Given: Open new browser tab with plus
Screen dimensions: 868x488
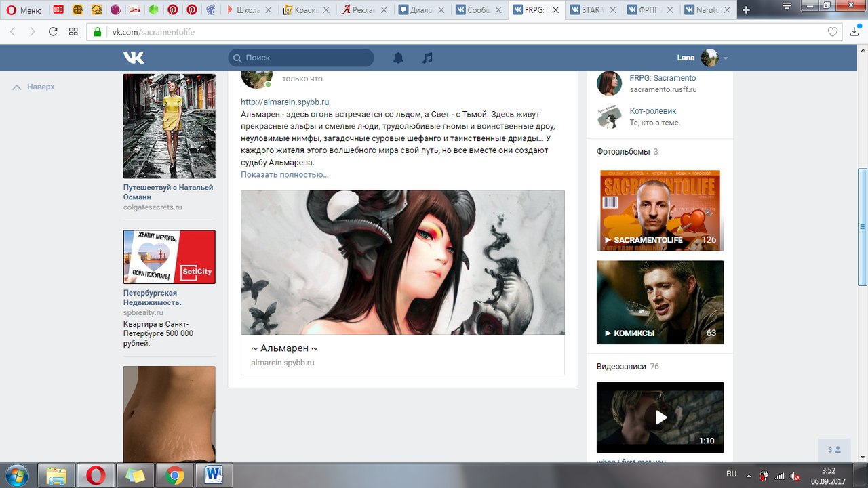Looking at the screenshot, I should 747,10.
